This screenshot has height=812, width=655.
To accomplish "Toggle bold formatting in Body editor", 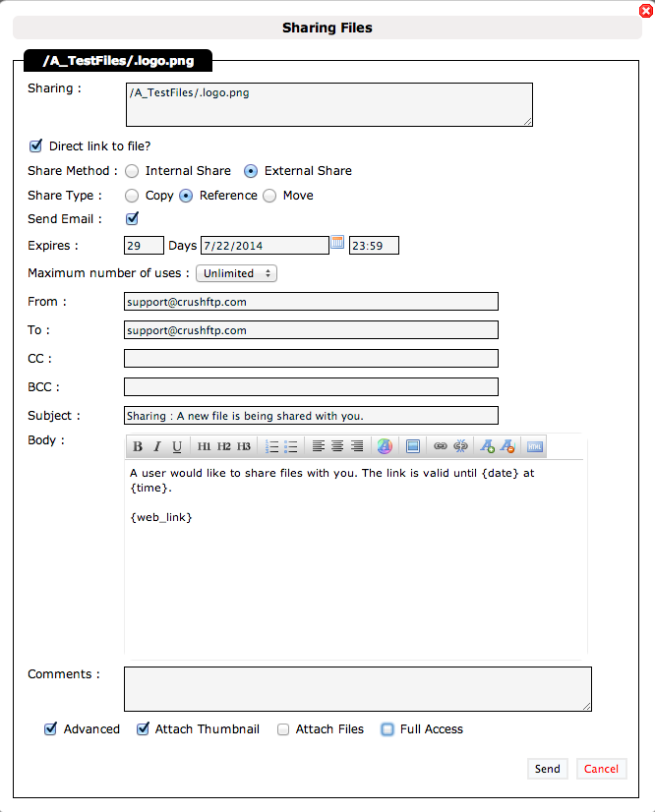I will point(138,446).
